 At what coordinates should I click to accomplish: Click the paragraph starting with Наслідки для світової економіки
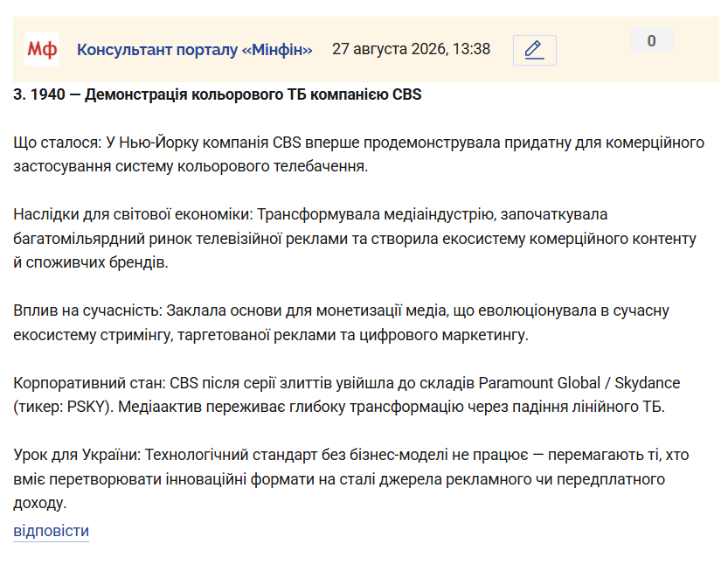tap(355, 239)
